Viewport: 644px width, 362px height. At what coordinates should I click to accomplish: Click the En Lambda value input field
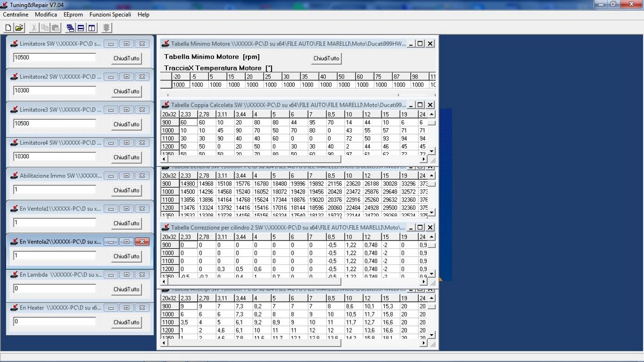click(x=54, y=289)
